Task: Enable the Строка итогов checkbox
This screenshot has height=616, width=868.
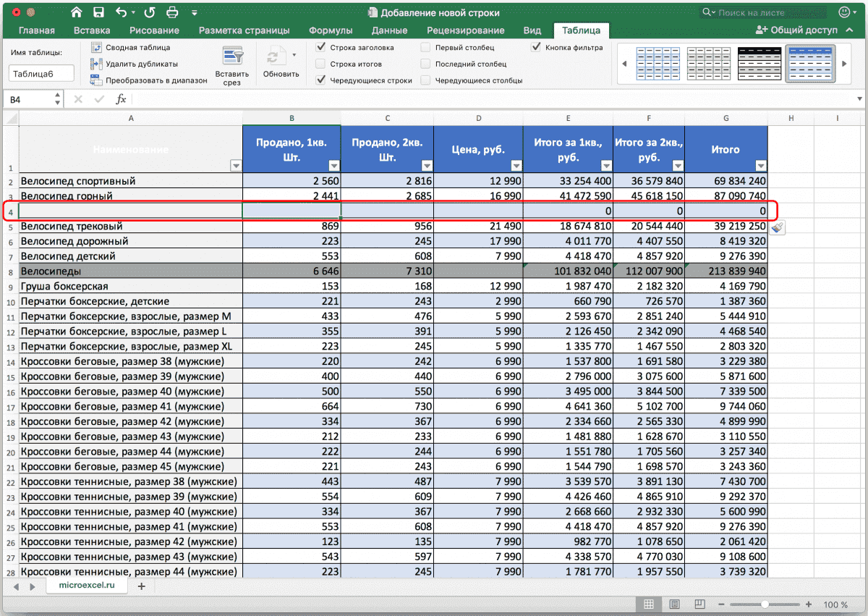Action: pyautogui.click(x=320, y=64)
